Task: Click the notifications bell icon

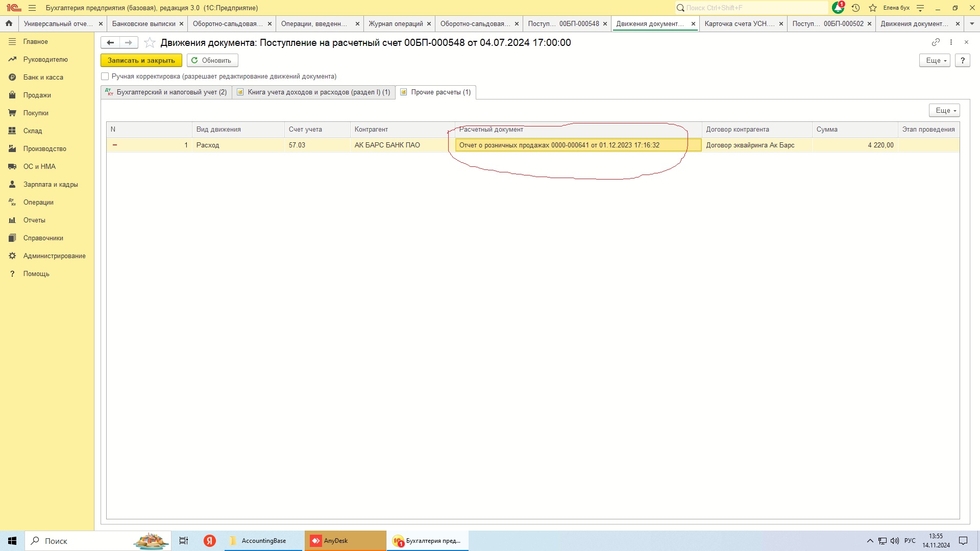Action: coord(838,8)
